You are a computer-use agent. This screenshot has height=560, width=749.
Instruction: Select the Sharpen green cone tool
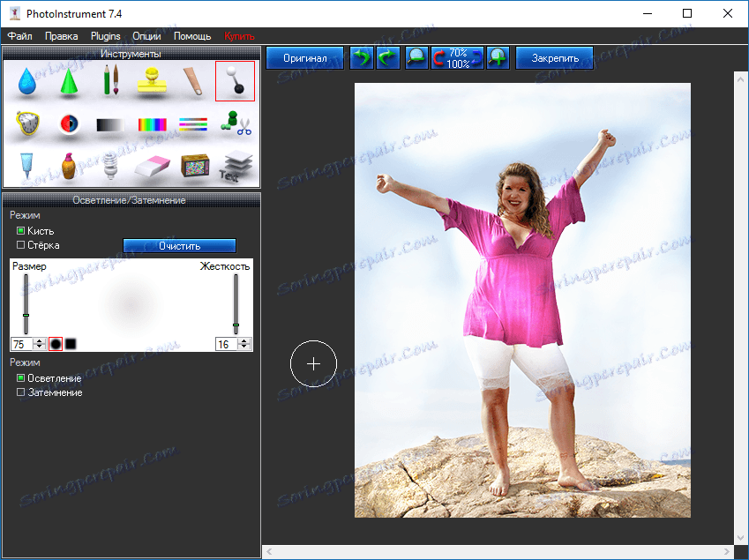tap(69, 80)
